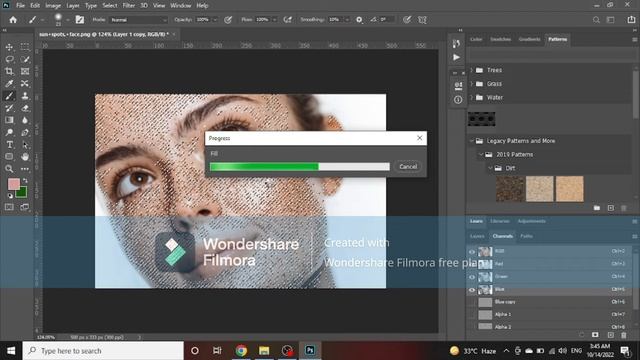Select the Dodge tool
Screen dimensions: 640x360
(9, 132)
